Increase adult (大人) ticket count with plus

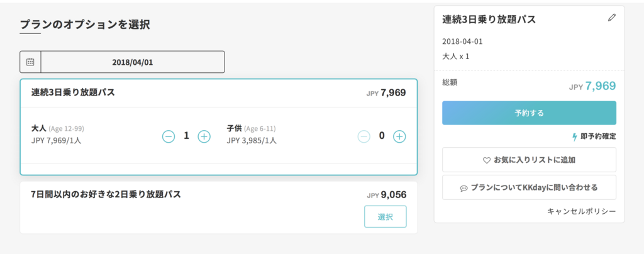click(204, 136)
